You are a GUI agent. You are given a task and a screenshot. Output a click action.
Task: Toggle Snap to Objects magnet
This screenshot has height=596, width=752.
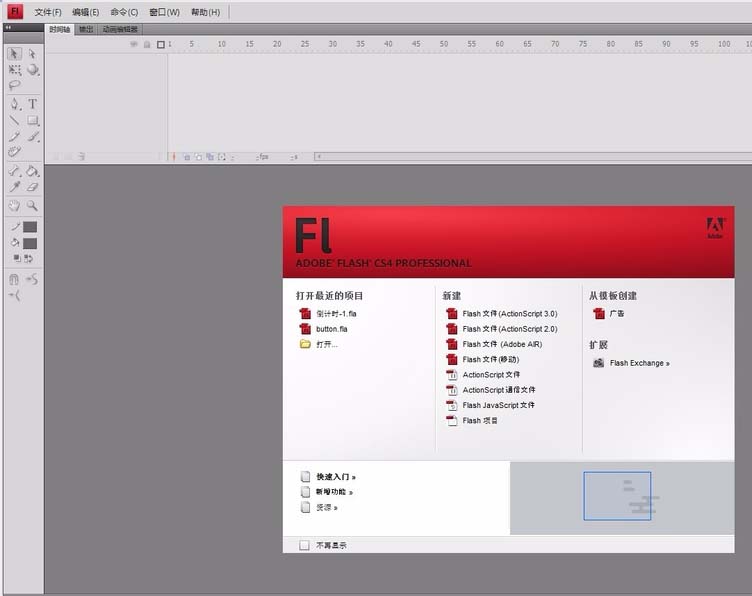coord(14,279)
